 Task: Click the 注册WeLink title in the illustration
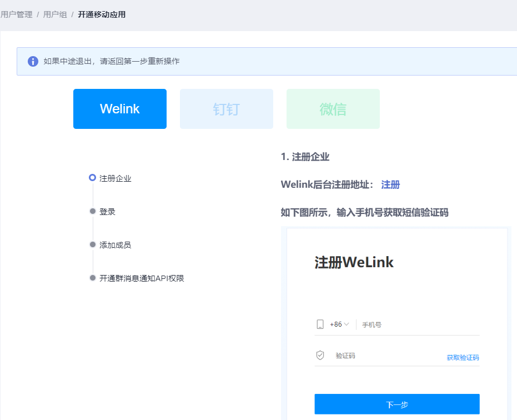coord(354,263)
